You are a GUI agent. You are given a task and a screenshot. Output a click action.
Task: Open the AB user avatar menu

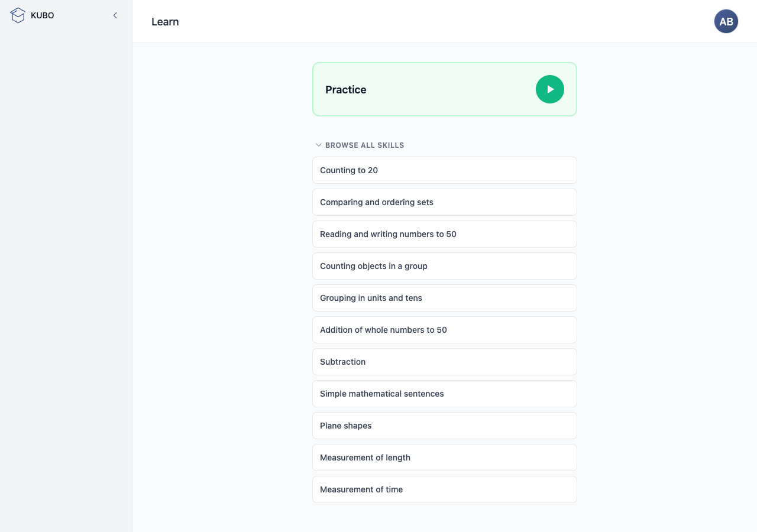point(726,21)
